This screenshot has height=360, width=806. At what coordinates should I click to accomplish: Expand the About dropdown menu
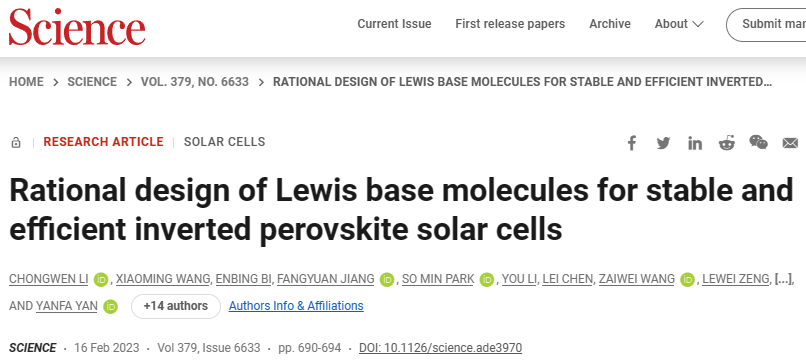[x=679, y=24]
